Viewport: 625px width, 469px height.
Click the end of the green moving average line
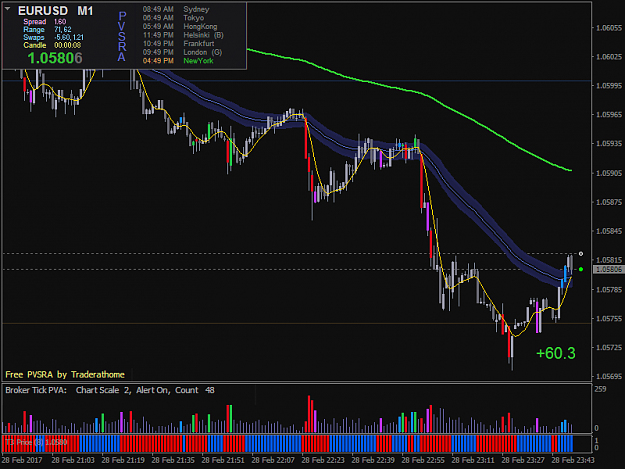point(571,171)
